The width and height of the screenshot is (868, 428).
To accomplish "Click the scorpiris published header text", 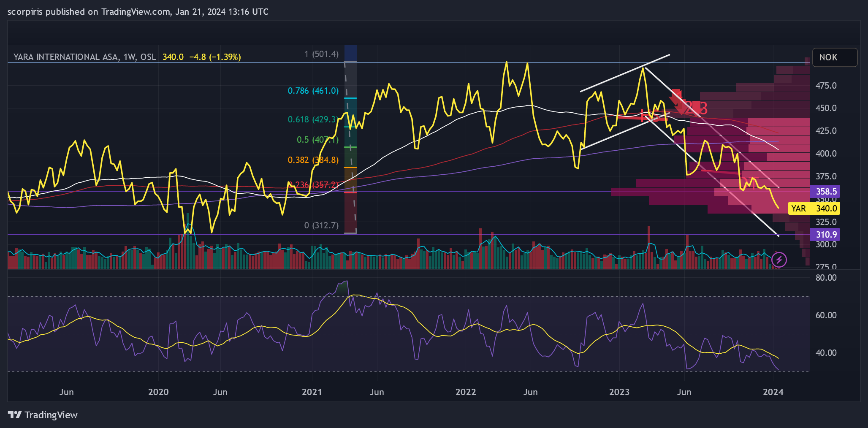I will click(138, 12).
